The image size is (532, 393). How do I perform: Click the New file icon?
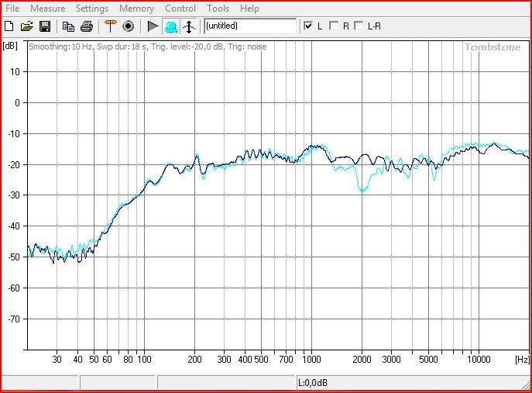pos(10,26)
